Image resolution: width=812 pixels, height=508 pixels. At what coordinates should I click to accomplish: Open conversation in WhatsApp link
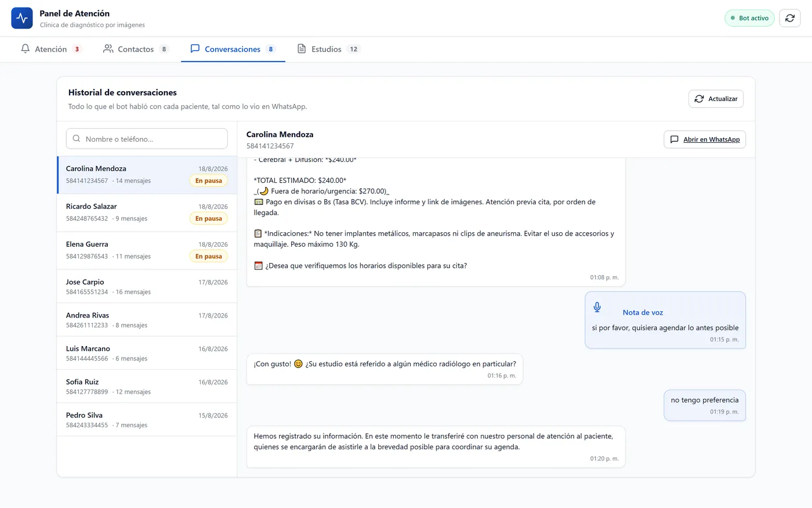point(705,139)
